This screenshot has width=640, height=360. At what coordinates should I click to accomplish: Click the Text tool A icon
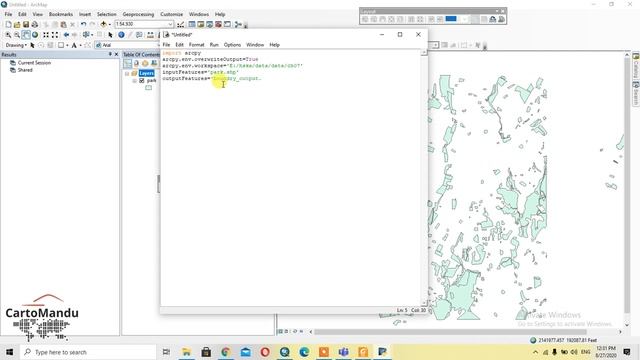(x=74, y=45)
